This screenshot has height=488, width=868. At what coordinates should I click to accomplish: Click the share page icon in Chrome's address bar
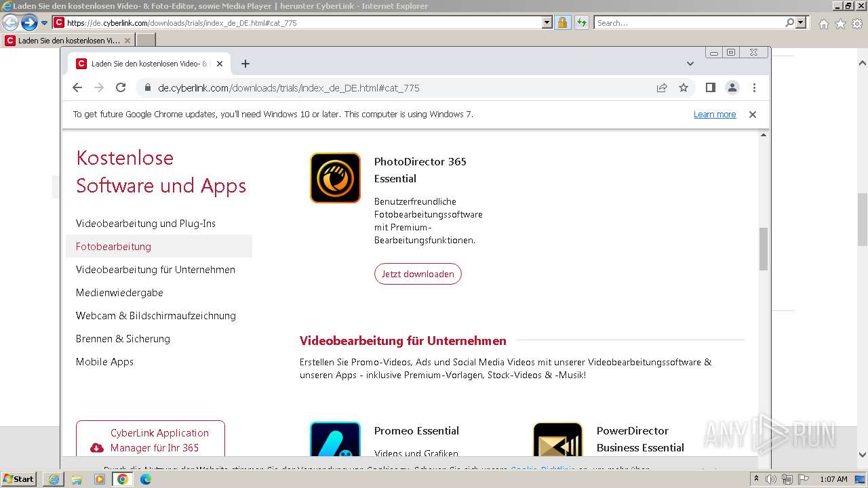click(662, 87)
